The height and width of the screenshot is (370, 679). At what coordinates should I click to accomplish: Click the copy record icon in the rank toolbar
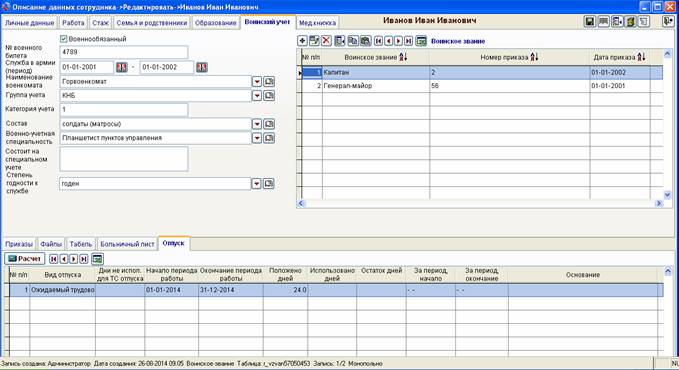point(353,41)
